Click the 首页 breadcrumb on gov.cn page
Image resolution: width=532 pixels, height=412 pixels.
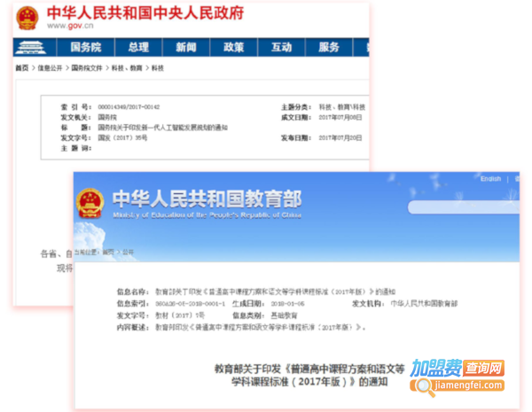21,68
